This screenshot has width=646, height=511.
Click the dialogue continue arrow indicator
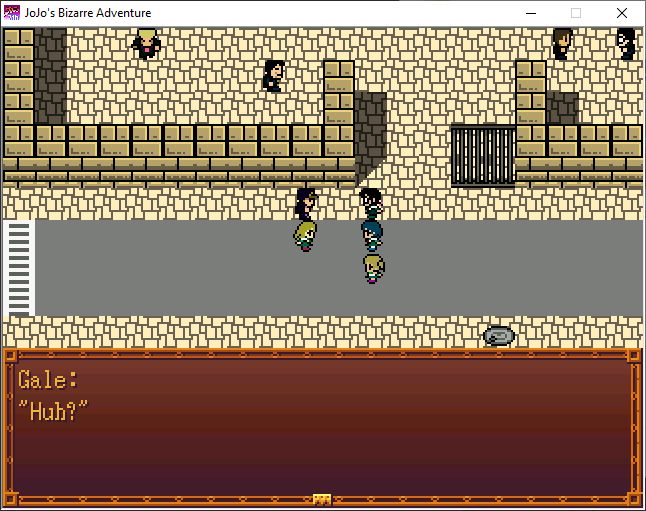point(322,500)
